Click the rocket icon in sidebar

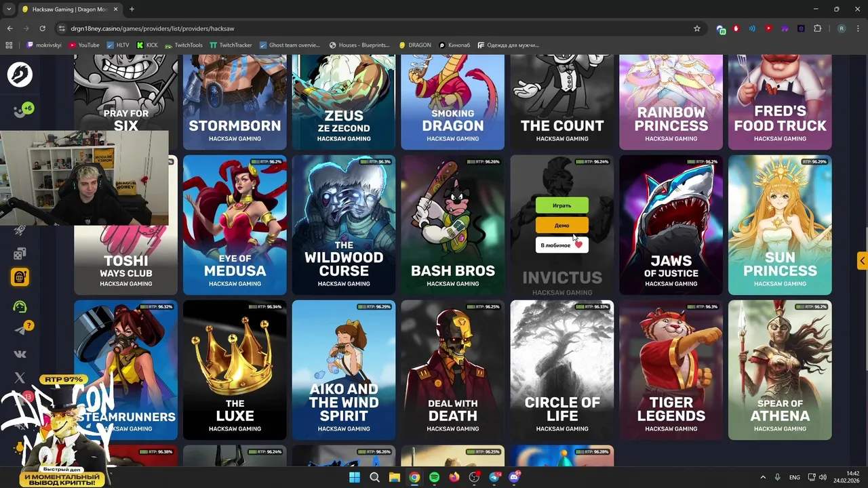pyautogui.click(x=20, y=231)
